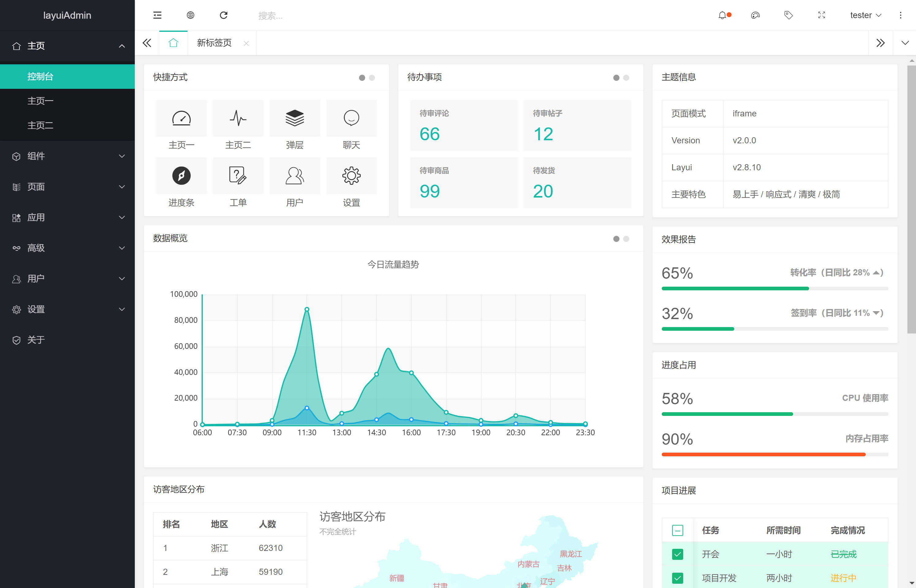Expand the 页面 sidebar menu

(67, 187)
